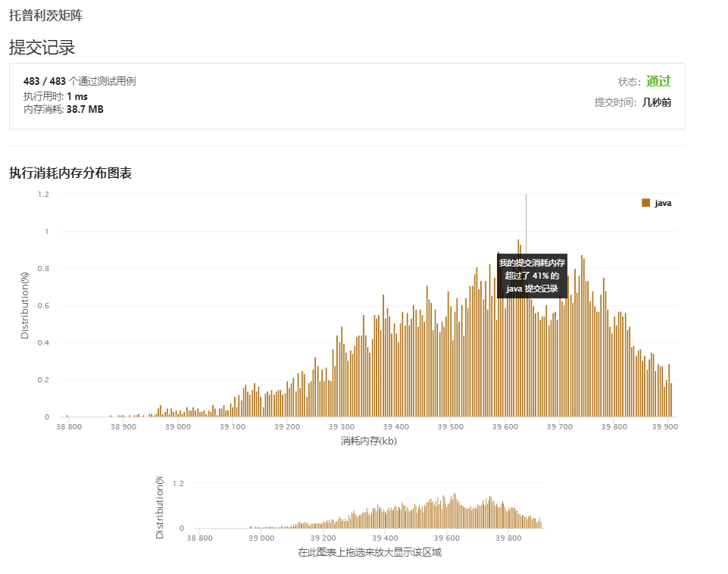Click the 托普利茨矩阵 problem title link
This screenshot has width=728, height=574.
click(45, 15)
